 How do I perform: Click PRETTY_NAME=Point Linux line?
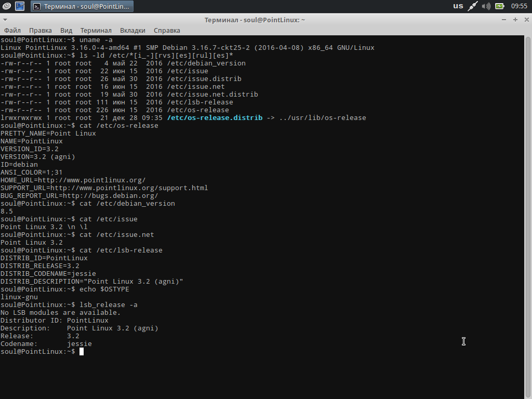pyautogui.click(x=48, y=134)
